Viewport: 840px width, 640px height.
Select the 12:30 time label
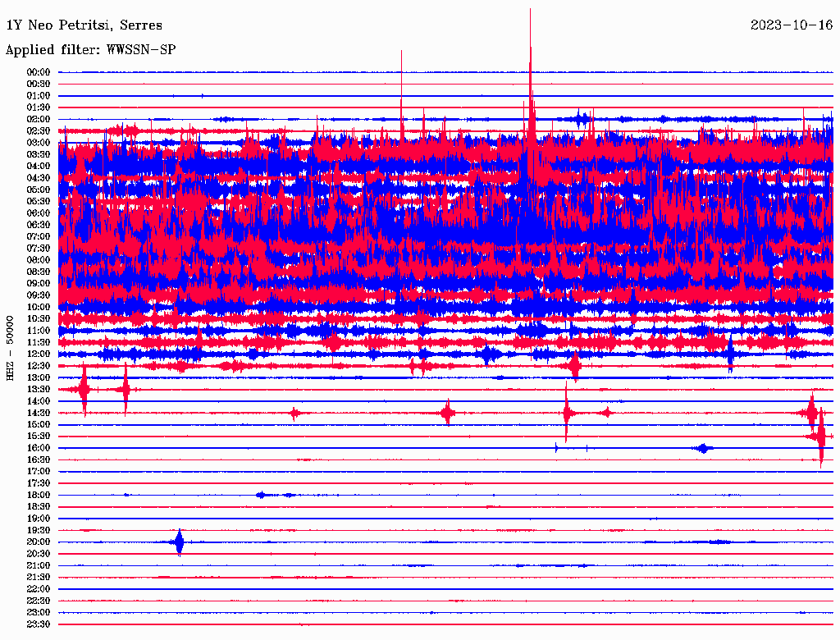coord(39,366)
